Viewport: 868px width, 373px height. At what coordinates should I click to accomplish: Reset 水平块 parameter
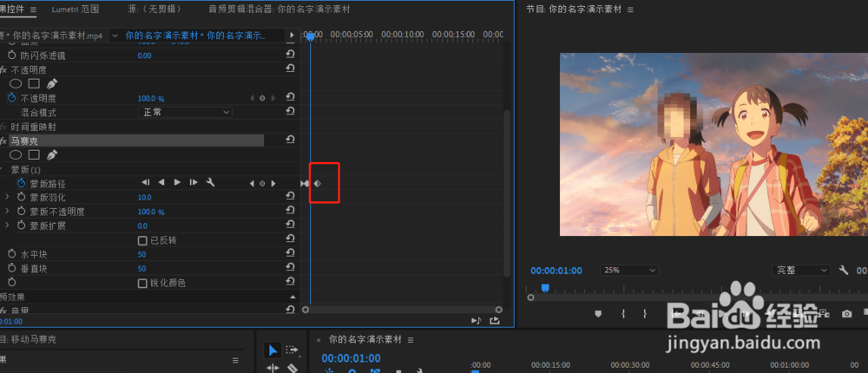[290, 253]
